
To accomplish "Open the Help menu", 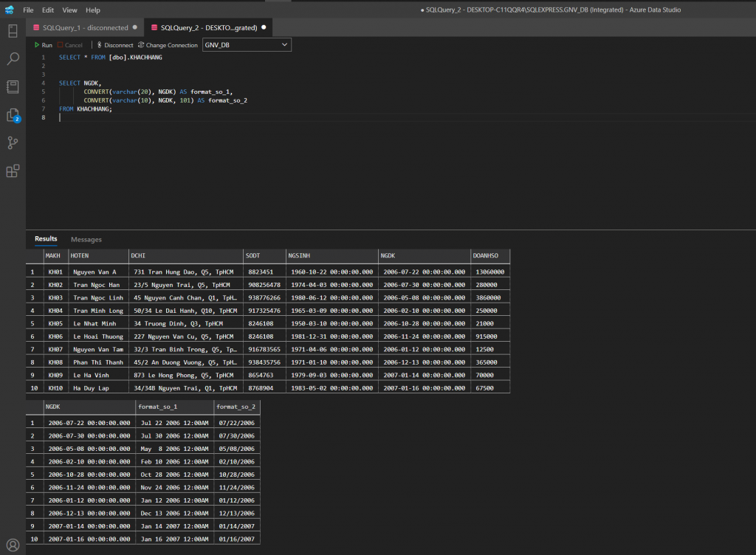I will 93,10.
